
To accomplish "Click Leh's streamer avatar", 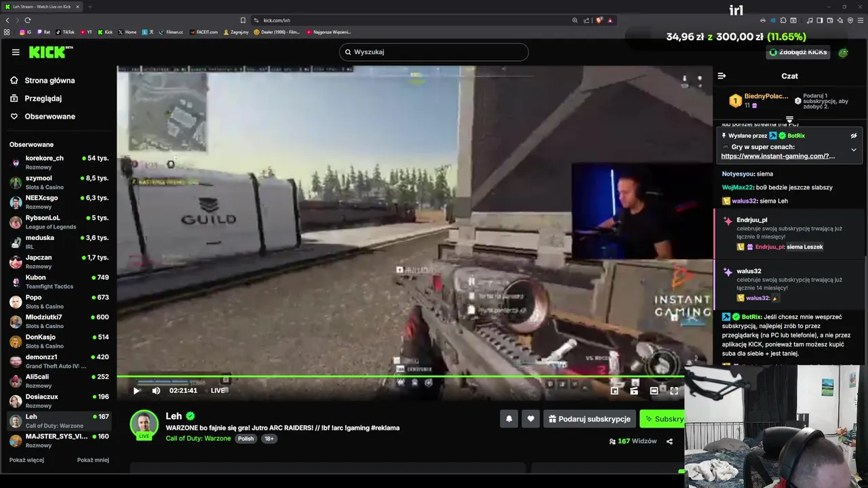I will (x=144, y=424).
